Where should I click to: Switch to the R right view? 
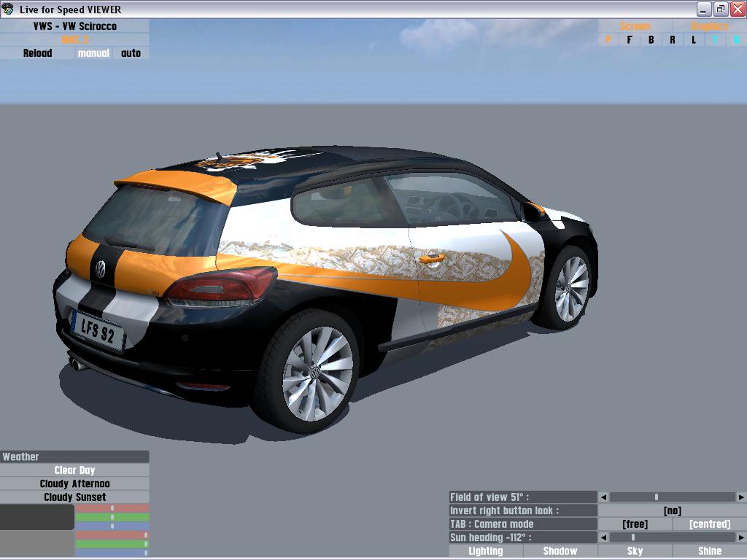coord(672,40)
